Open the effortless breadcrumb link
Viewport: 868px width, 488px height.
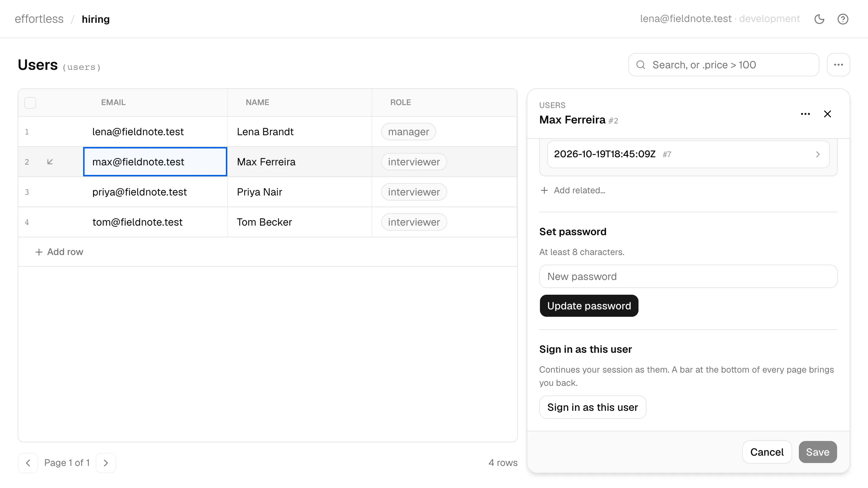(x=39, y=19)
